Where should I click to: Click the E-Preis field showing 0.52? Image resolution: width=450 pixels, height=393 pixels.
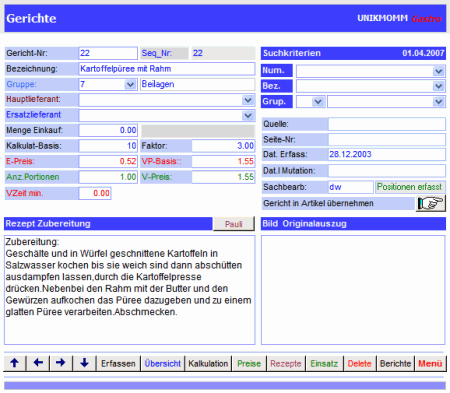pos(108,161)
